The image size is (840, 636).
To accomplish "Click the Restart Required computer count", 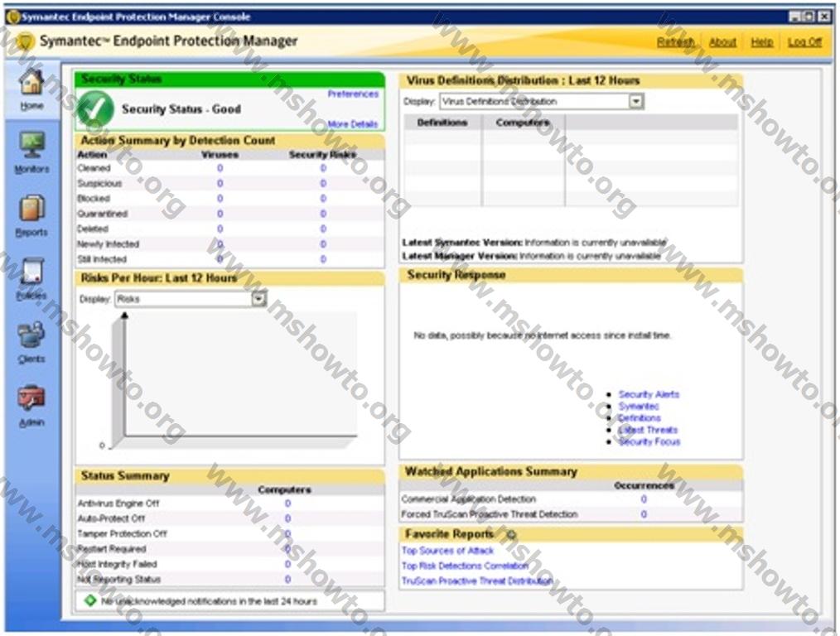I will click(287, 549).
